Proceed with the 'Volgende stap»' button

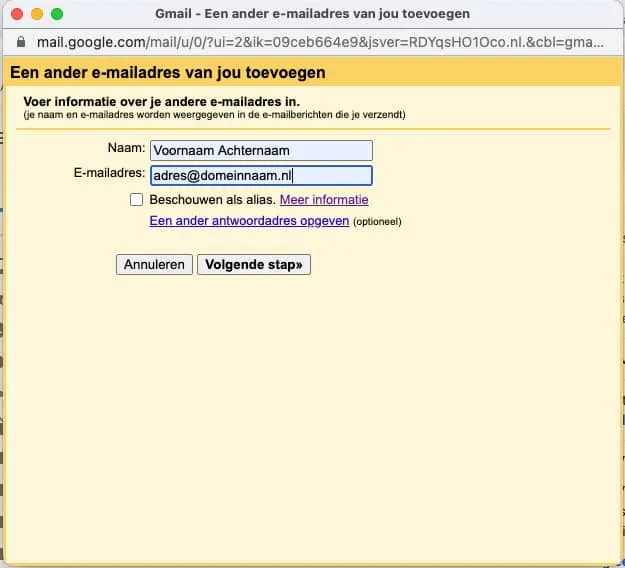[x=254, y=265]
